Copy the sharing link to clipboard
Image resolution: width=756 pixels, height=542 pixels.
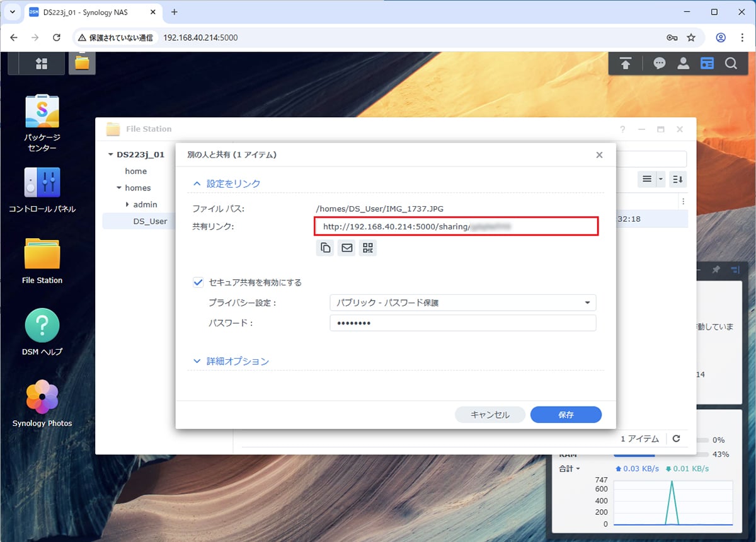[325, 248]
